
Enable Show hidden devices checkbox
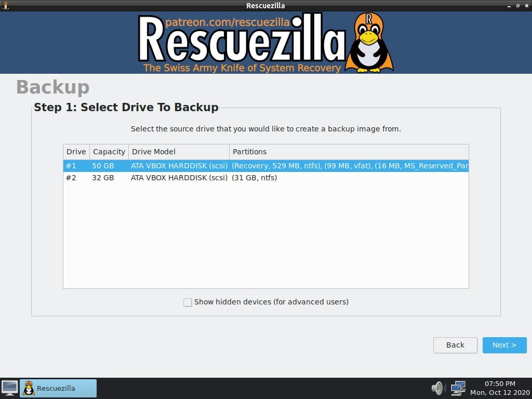tap(188, 302)
